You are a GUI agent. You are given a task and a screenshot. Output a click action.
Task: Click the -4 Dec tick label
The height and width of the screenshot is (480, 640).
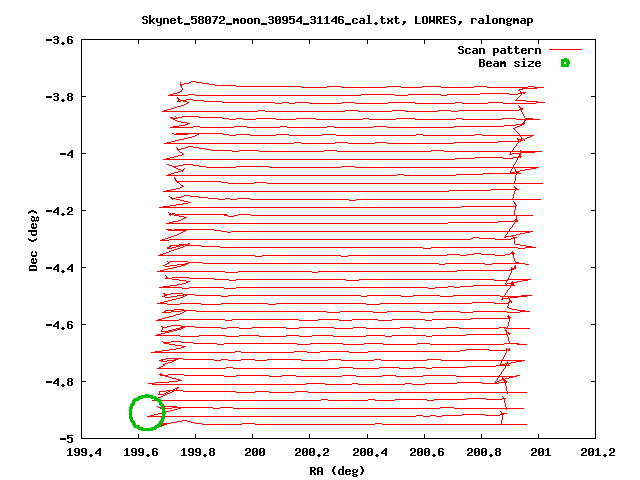tap(67, 154)
